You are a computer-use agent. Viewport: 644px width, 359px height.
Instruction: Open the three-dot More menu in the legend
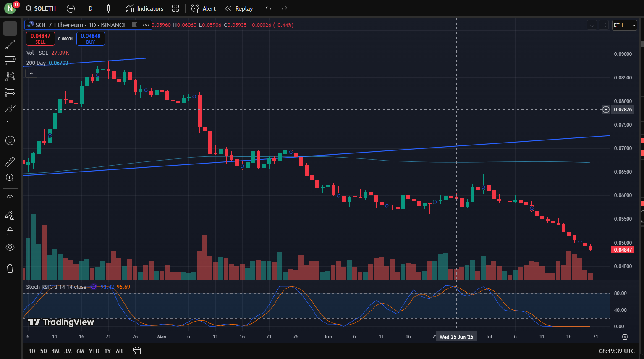(x=146, y=25)
